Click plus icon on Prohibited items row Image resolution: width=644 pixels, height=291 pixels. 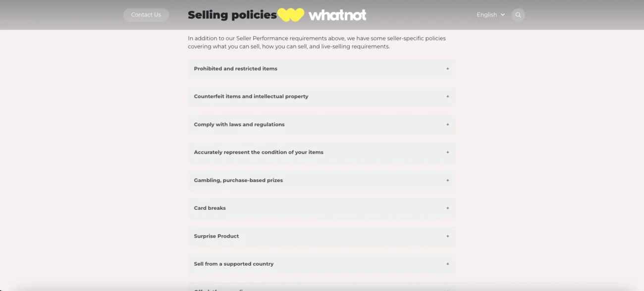click(x=447, y=69)
